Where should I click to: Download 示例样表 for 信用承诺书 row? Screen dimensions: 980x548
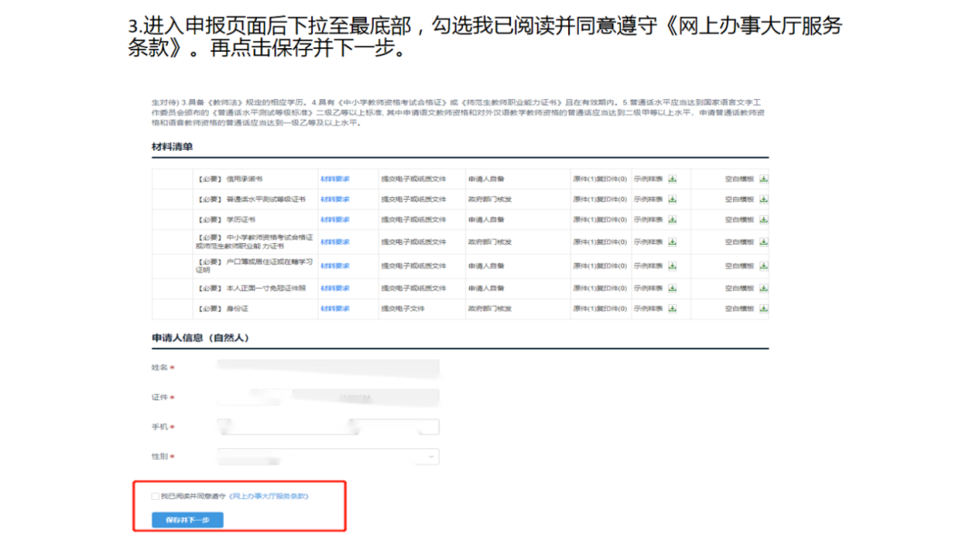[672, 179]
